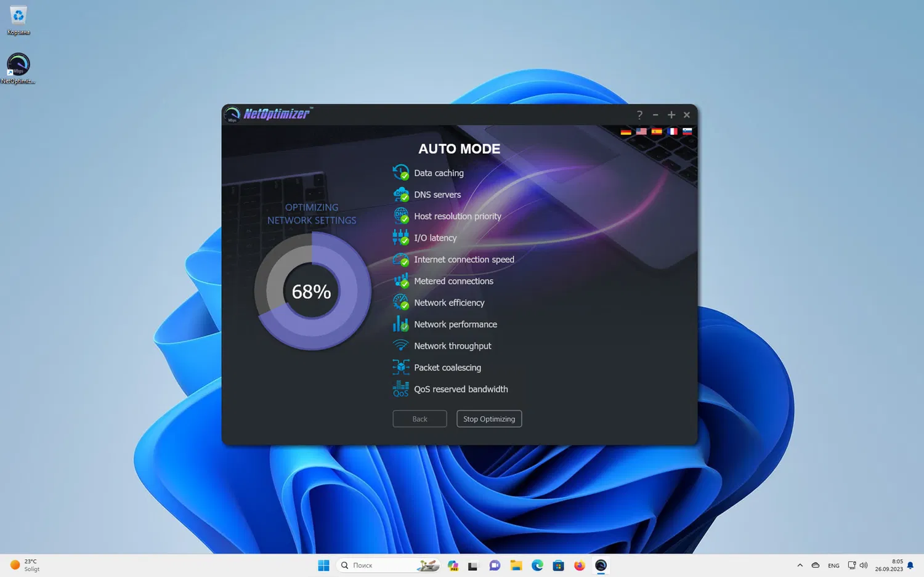Click the Packet coalescing icon
Screen dimensions: 924x577
click(400, 367)
